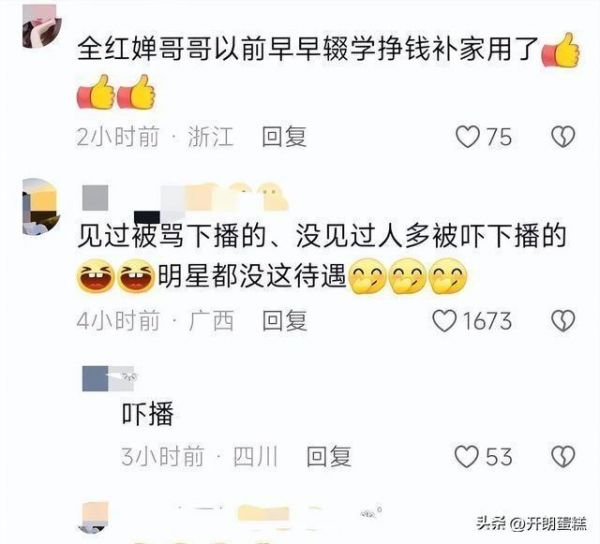This screenshot has height=544, width=600.
Task: Open first commenter's avatar profile
Action: click(41, 26)
